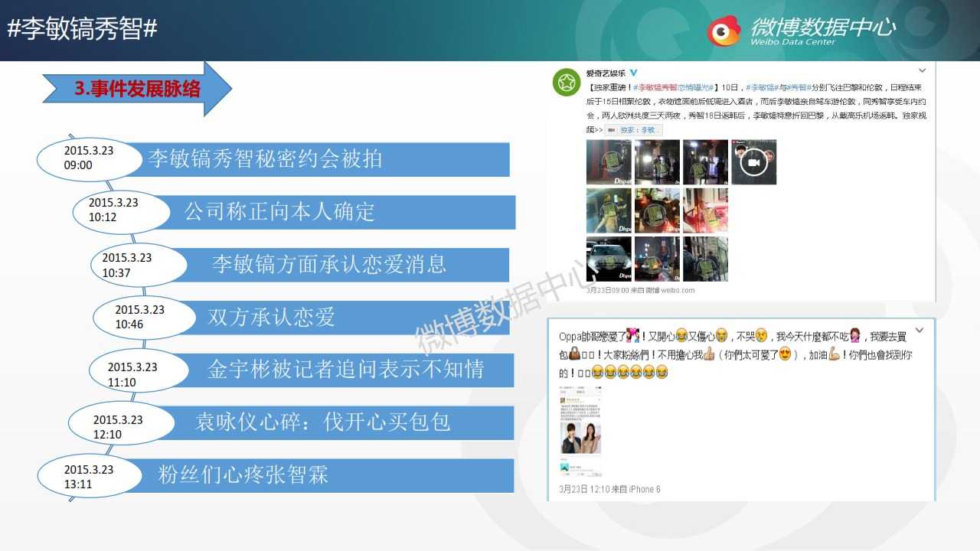This screenshot has width=980, height=551.
Task: Click the heart-eyes emoji after 你們太可愛了
Action: tap(784, 354)
